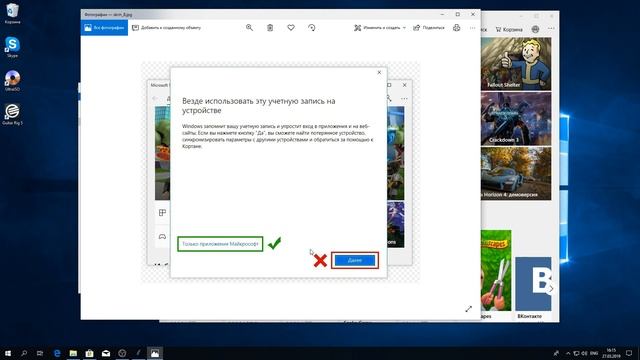
Task: Open Recycle Bin desktop icon
Action: point(12,13)
